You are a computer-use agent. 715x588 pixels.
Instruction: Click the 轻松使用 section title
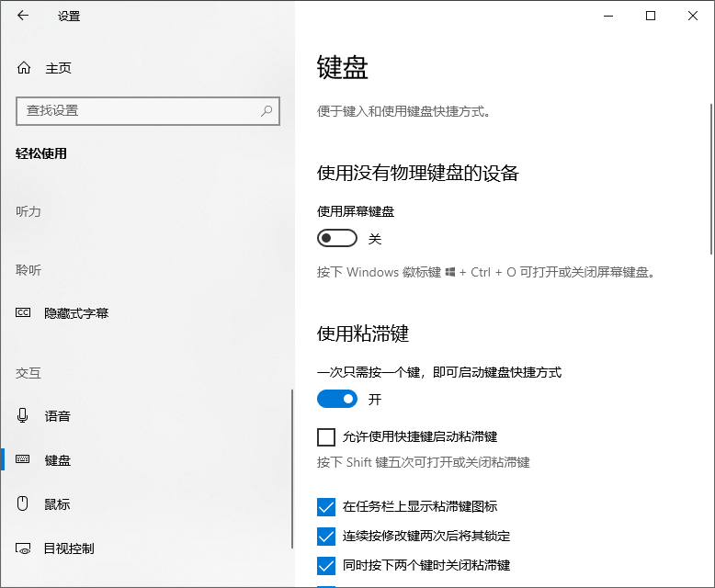[41, 153]
